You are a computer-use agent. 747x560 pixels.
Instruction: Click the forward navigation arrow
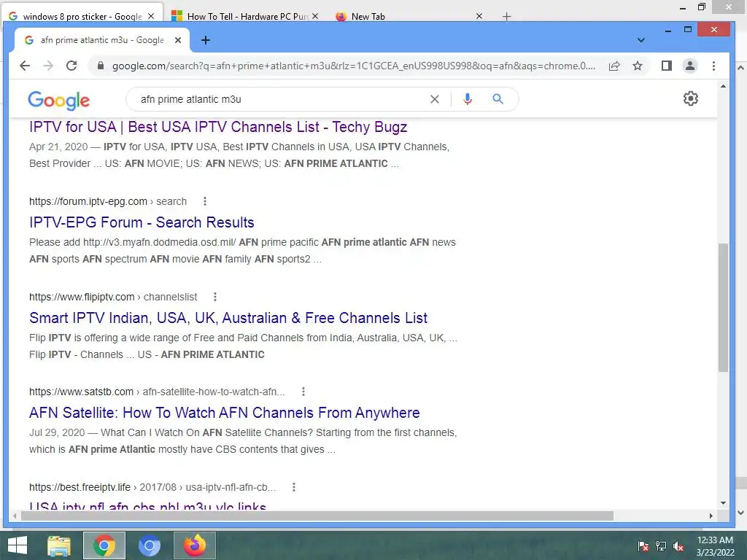tap(48, 66)
